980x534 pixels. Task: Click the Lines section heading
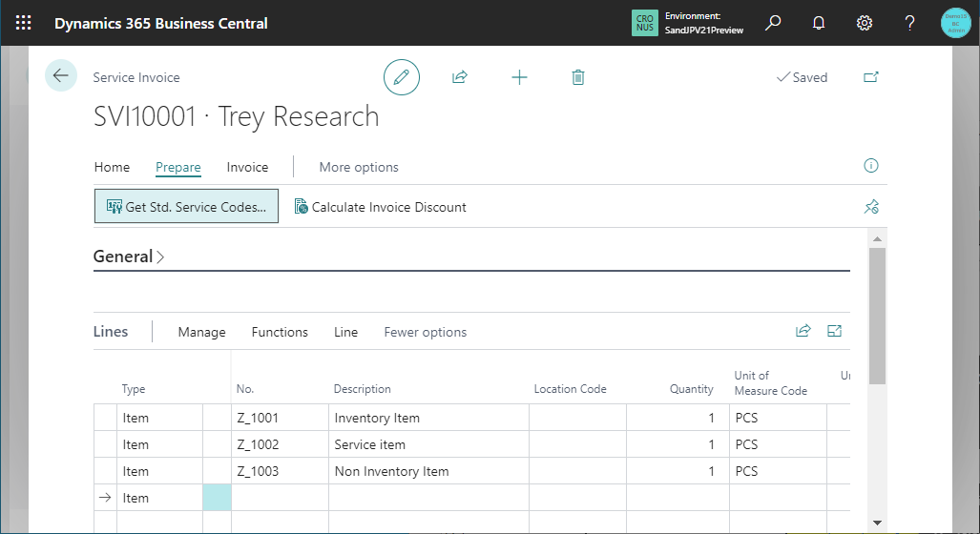111,331
